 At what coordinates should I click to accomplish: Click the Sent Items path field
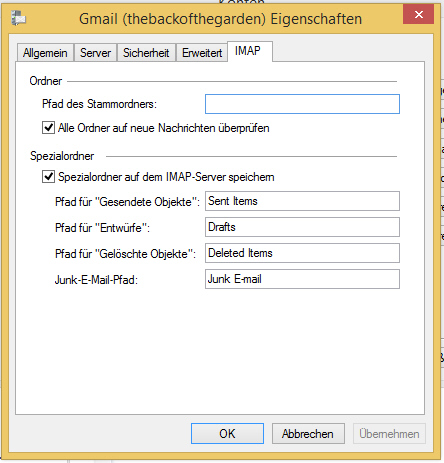pos(302,201)
